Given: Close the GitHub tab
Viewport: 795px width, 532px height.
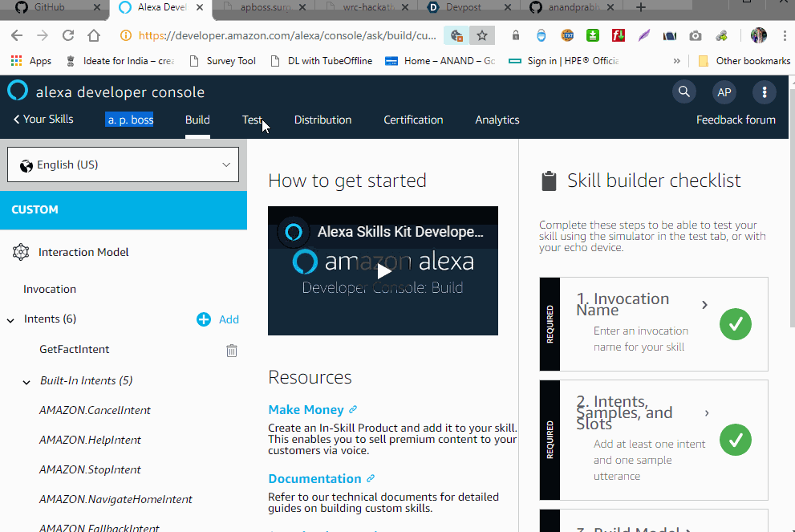Looking at the screenshot, I should click(x=97, y=7).
